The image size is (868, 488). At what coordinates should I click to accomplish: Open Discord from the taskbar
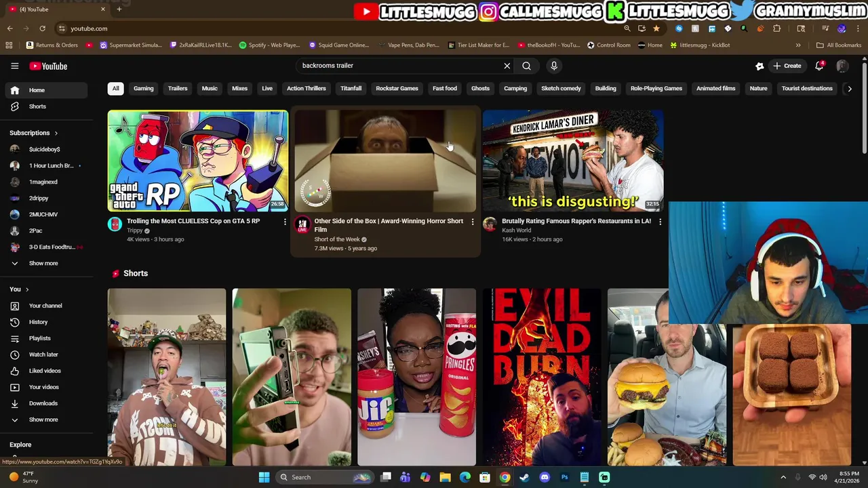(x=545, y=477)
